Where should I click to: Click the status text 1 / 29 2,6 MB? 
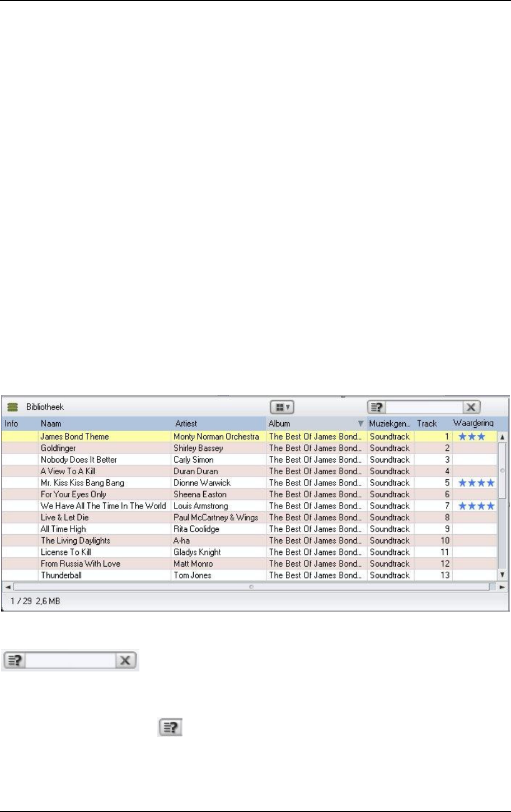pos(36,601)
